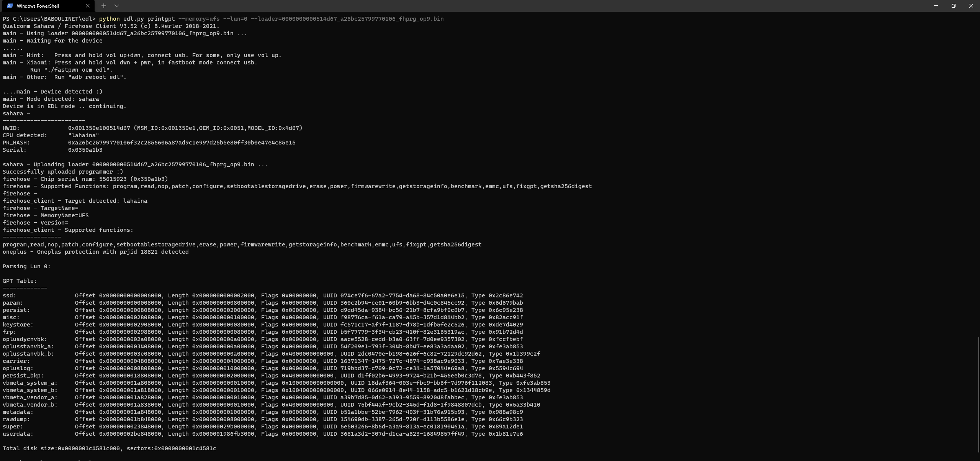
Task: Click the Total disk size line
Action: tap(109, 448)
